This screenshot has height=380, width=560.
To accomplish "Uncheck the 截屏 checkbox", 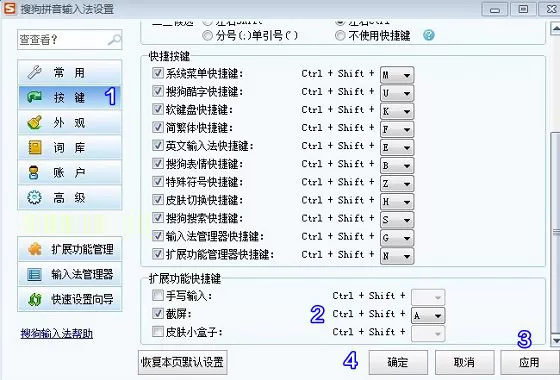I will [x=158, y=314].
